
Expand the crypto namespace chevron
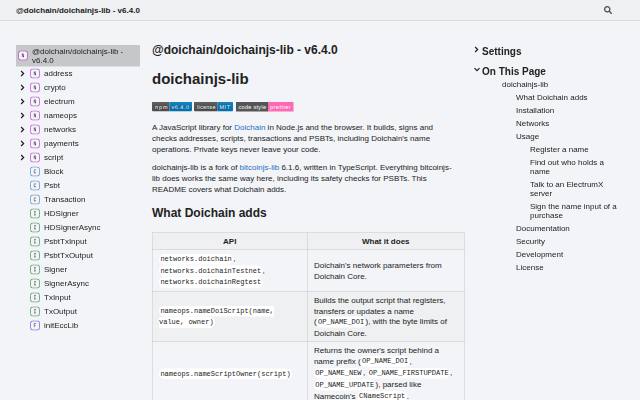pos(22,87)
